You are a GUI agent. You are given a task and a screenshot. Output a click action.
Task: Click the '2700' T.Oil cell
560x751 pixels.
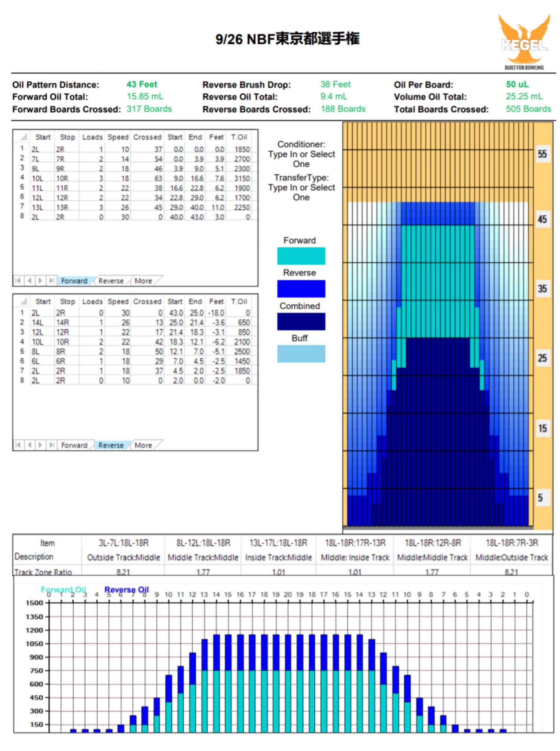coord(242,159)
